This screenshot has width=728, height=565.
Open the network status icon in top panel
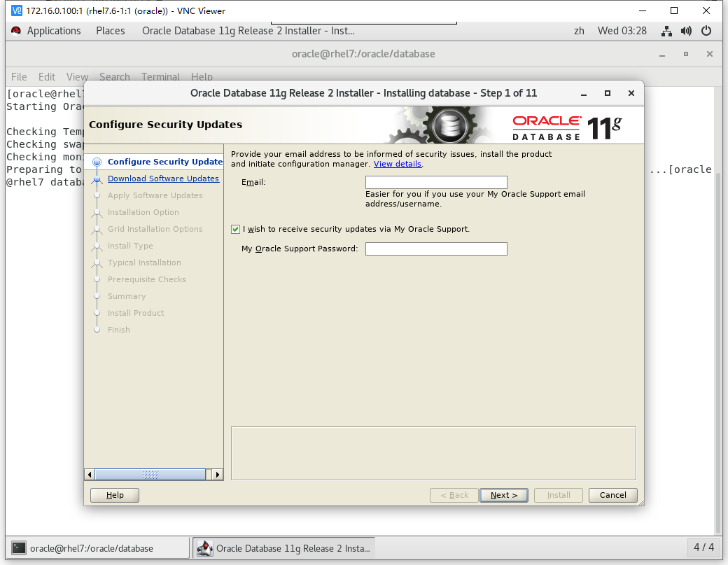click(x=666, y=31)
